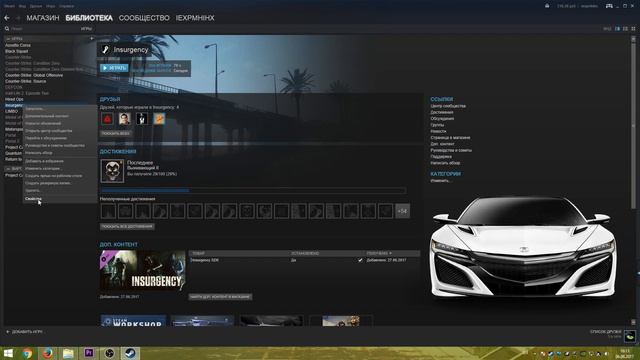Open Центр сообщества link under ССЫЛКИ
Viewport: 640px width, 360px height.
[x=448, y=106]
